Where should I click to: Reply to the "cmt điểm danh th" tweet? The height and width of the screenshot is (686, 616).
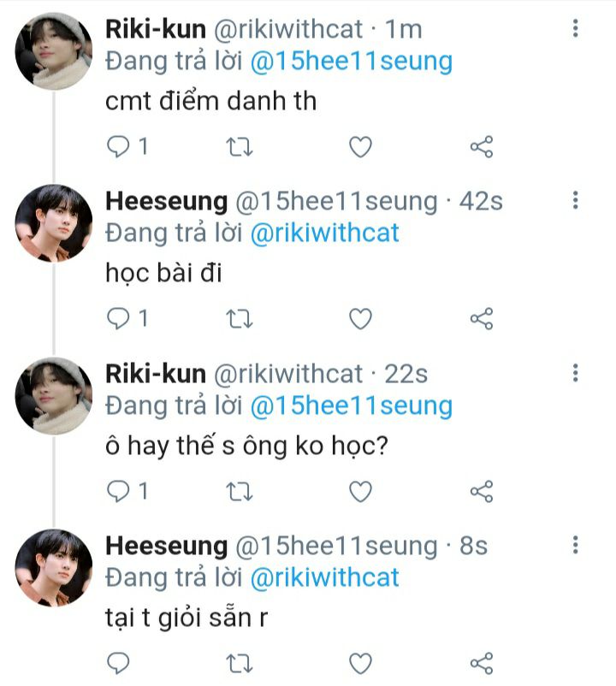coord(117,147)
